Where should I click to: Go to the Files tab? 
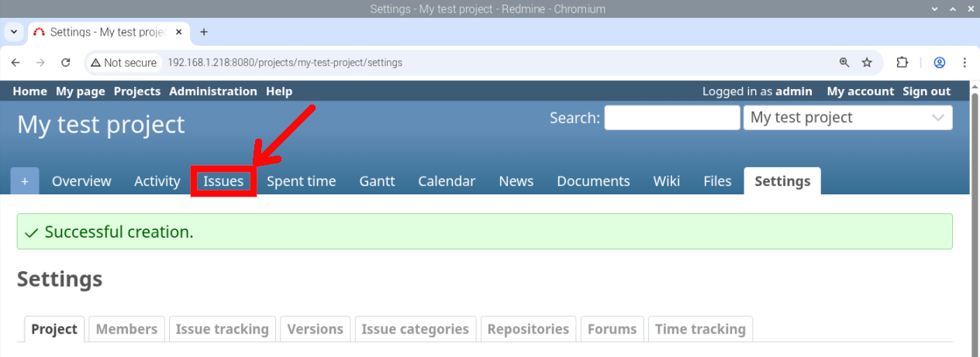717,181
